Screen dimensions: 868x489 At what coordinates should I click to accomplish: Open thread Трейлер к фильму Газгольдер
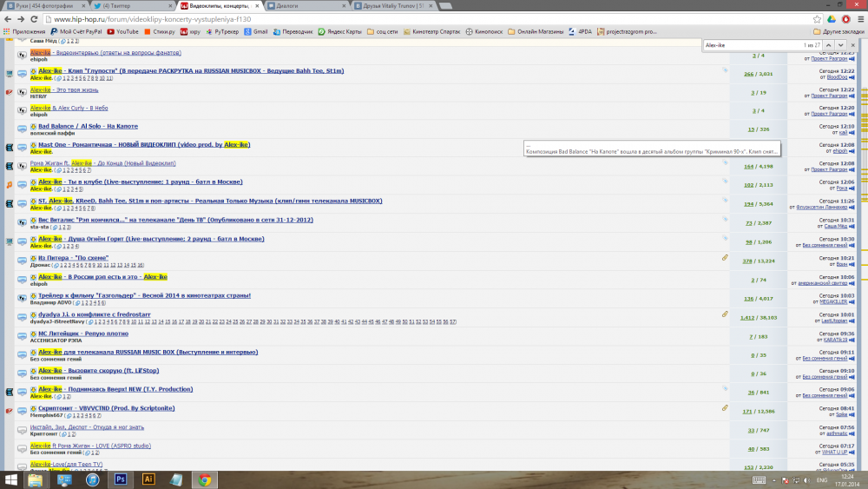(144, 295)
